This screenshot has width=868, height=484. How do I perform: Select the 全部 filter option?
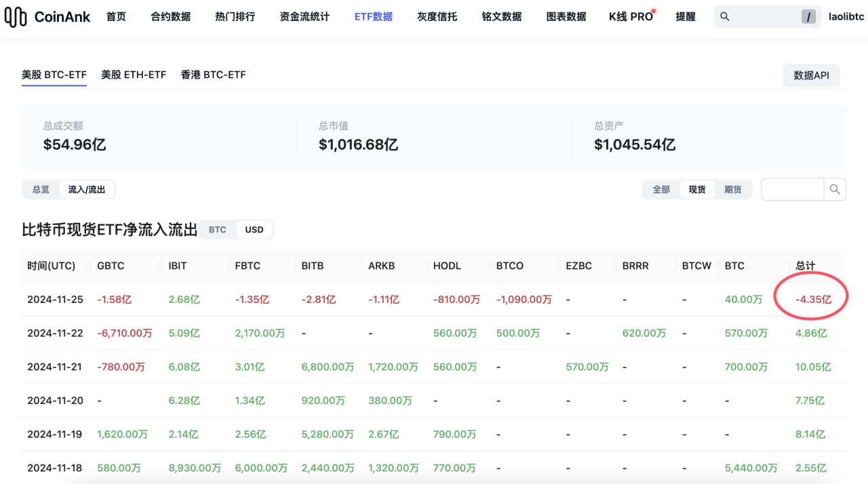click(661, 189)
